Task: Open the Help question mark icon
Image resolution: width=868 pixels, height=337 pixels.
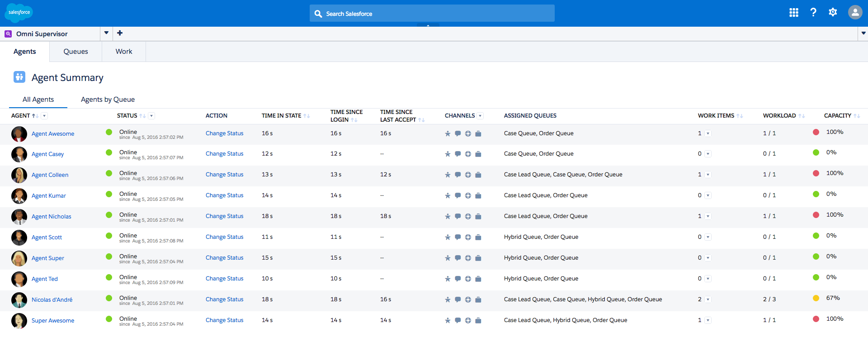Action: (813, 13)
